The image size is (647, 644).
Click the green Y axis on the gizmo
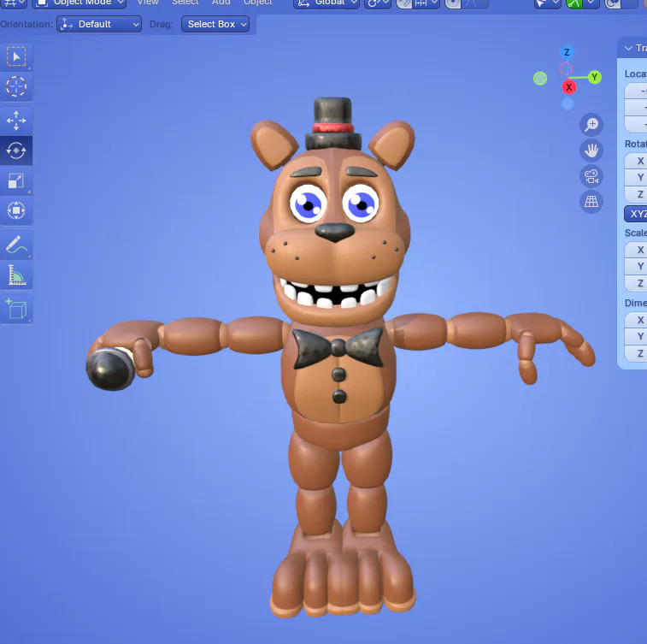tap(595, 77)
